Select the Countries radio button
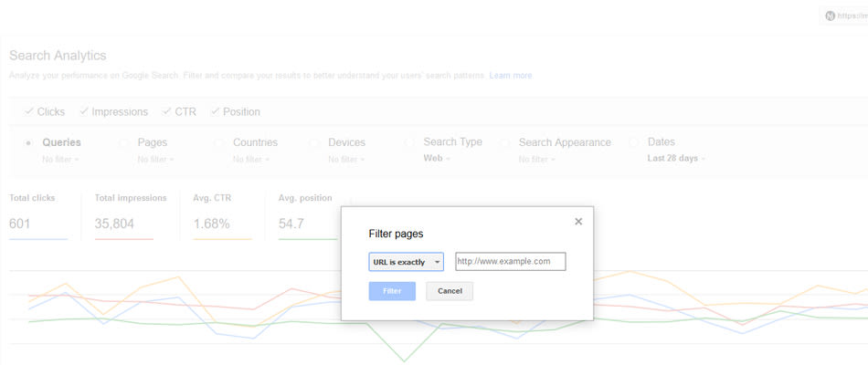868x365 pixels. [x=219, y=143]
